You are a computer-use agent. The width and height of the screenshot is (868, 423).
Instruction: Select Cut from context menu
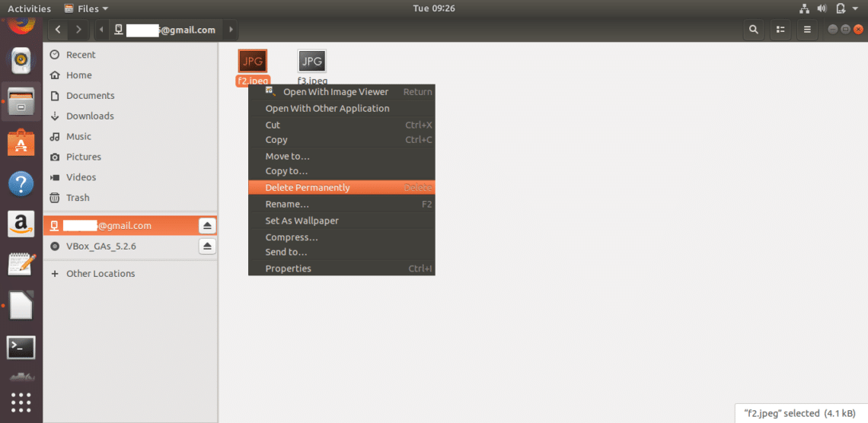point(342,125)
